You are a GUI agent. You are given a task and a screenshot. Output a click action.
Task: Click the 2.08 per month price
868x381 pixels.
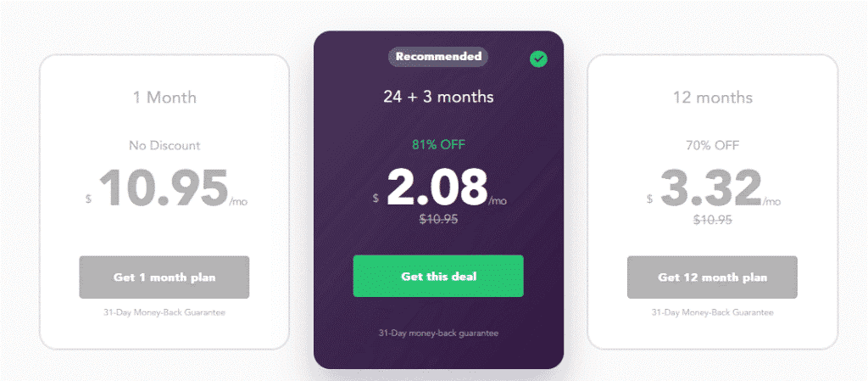(x=437, y=188)
